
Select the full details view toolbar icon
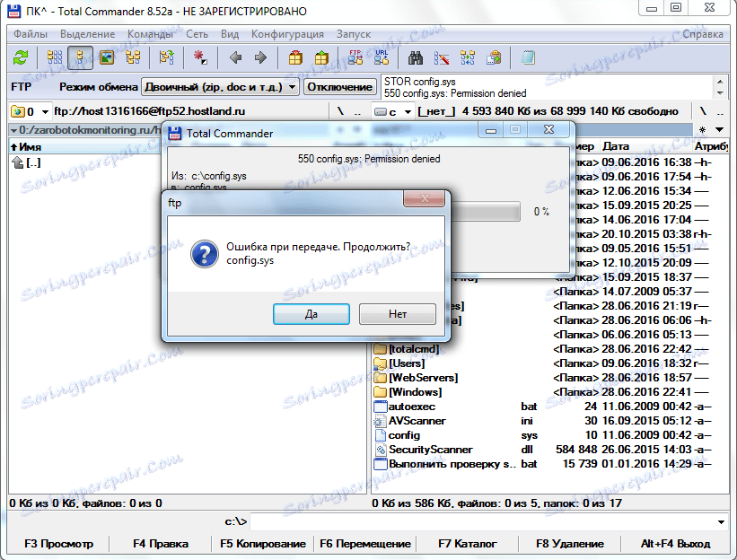pyautogui.click(x=80, y=57)
